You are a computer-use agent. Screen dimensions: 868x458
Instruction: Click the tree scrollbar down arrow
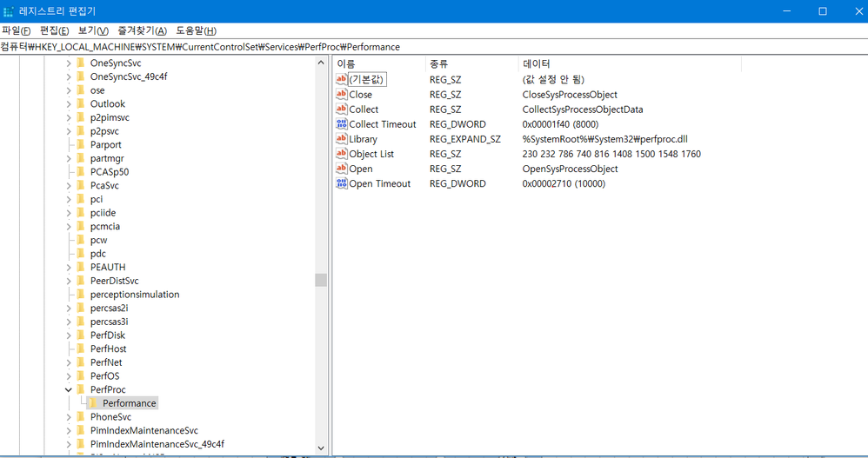(x=321, y=448)
